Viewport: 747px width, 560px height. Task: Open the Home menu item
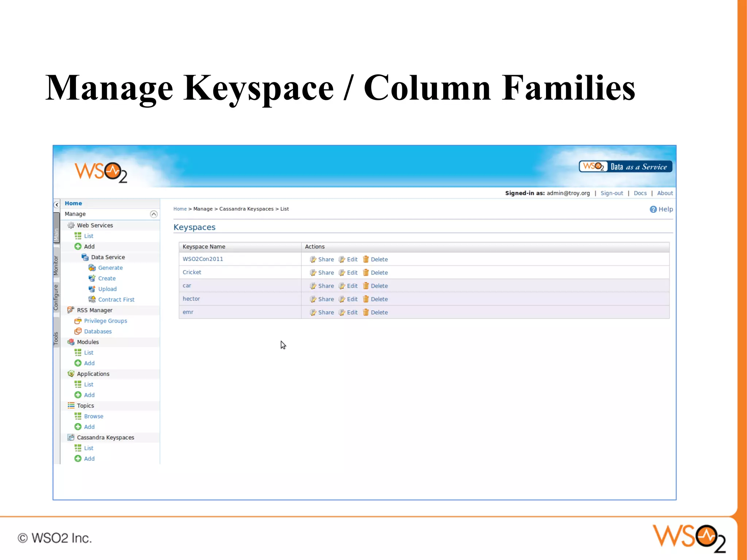point(73,203)
